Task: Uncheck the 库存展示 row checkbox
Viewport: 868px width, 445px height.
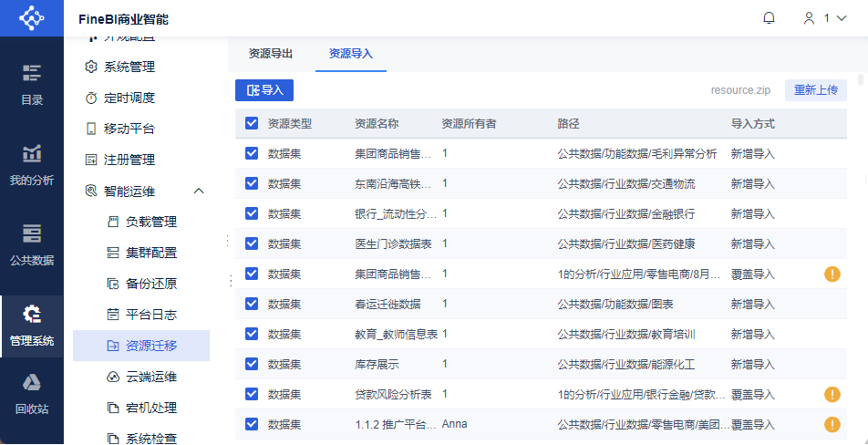Action: pyautogui.click(x=252, y=364)
